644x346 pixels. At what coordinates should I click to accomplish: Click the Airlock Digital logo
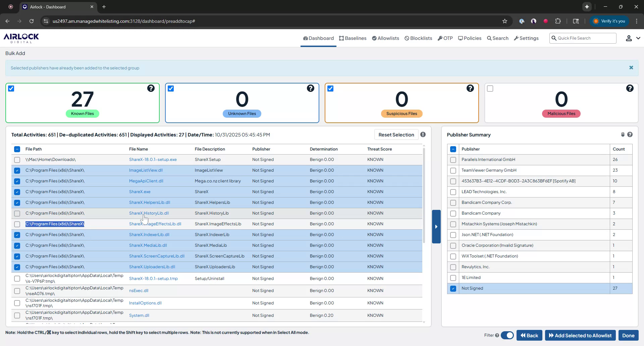coord(21,38)
